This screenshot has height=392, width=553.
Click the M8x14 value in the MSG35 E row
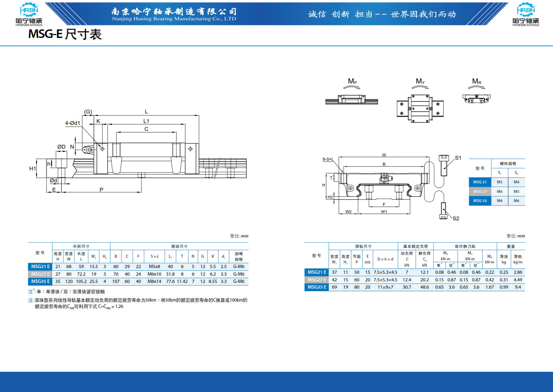pyautogui.click(x=154, y=281)
